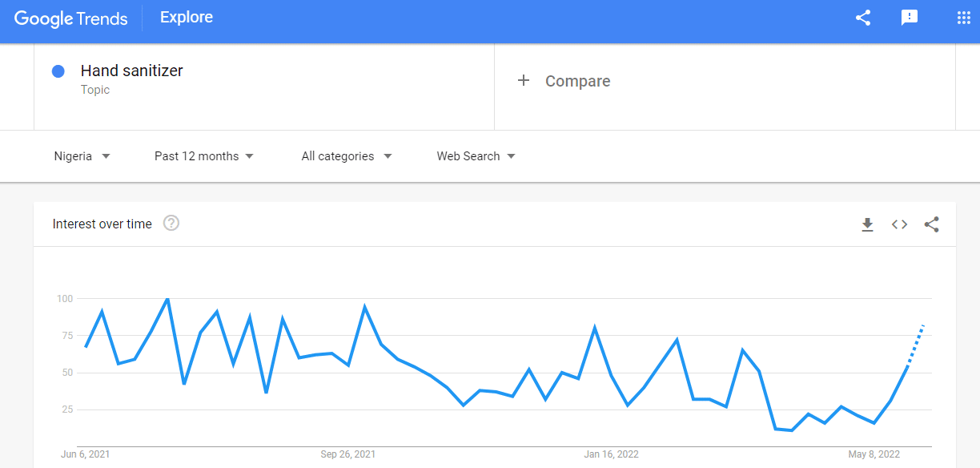Click the share icon in blue header

pos(863,18)
